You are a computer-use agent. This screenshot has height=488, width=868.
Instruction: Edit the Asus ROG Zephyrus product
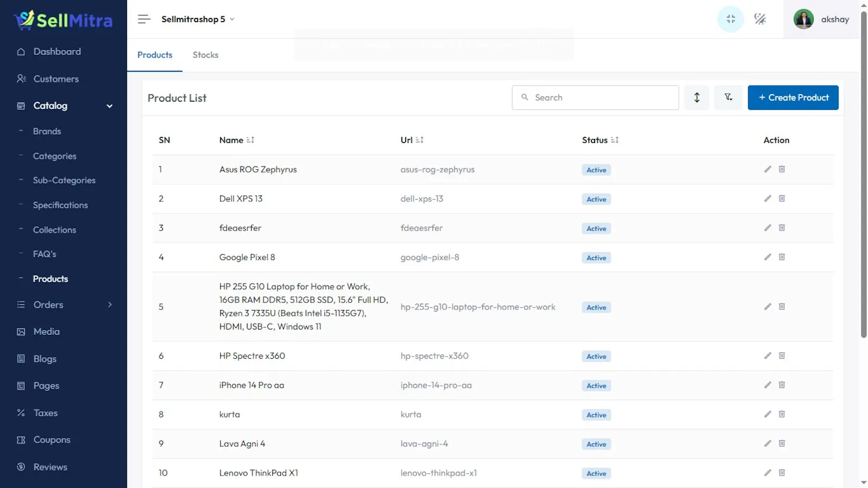pyautogui.click(x=768, y=169)
